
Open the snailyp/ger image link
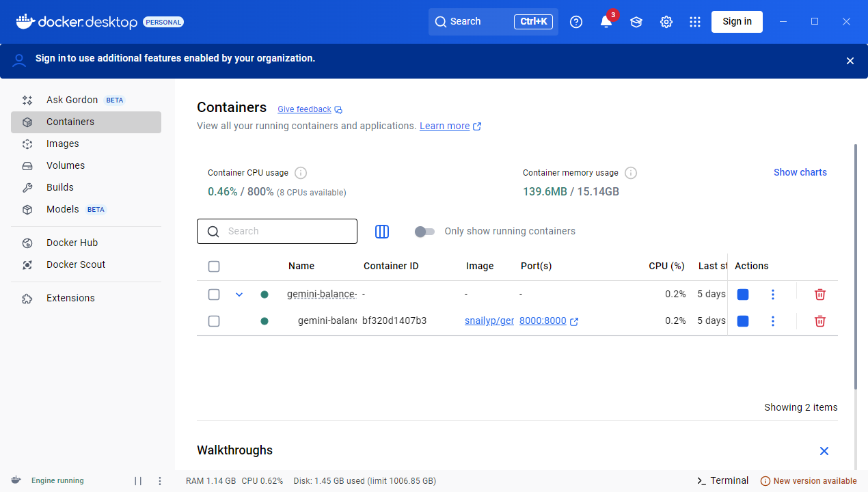489,321
